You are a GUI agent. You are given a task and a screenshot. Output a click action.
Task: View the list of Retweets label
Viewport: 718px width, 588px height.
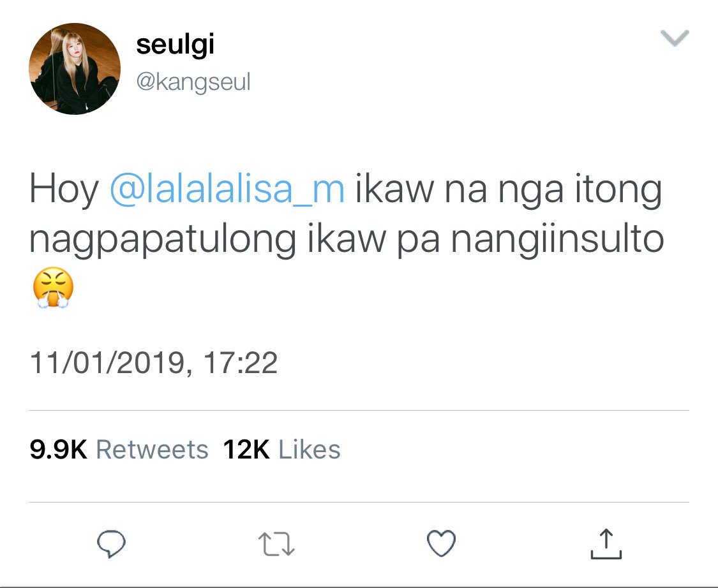[x=152, y=450]
